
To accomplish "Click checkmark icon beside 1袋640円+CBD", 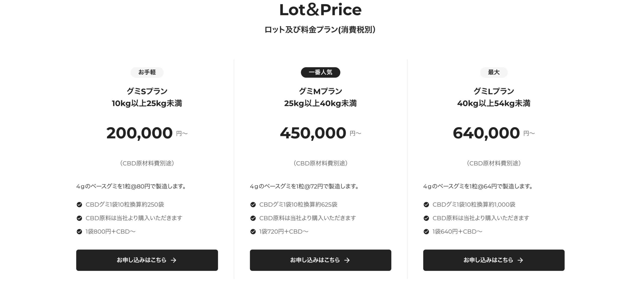I will click(426, 232).
